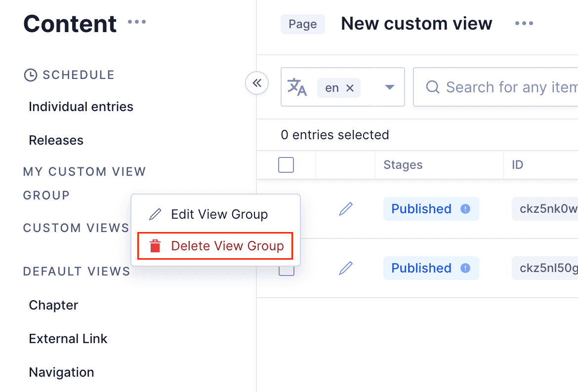Open the Content heading overflow menu
Image resolution: width=578 pixels, height=392 pixels.
136,21
